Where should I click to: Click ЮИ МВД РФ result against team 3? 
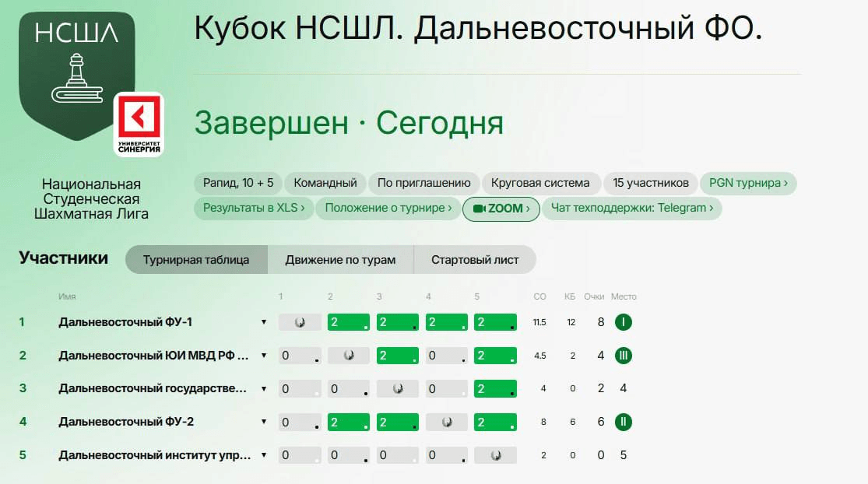[398, 356]
